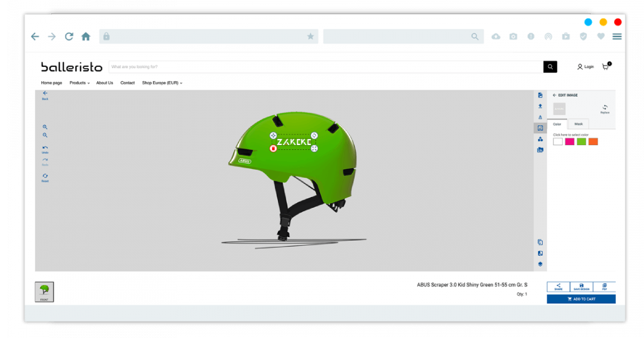
Task: Switch to the Mask tab
Action: point(578,124)
